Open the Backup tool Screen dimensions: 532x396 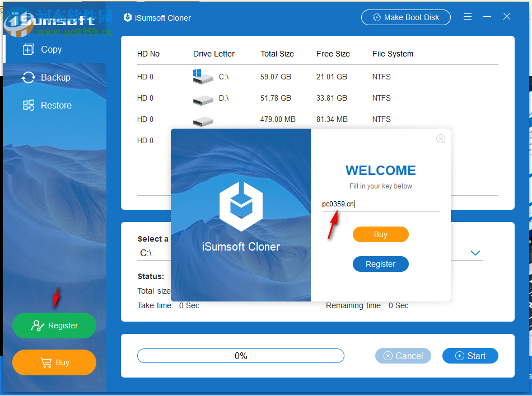click(54, 77)
